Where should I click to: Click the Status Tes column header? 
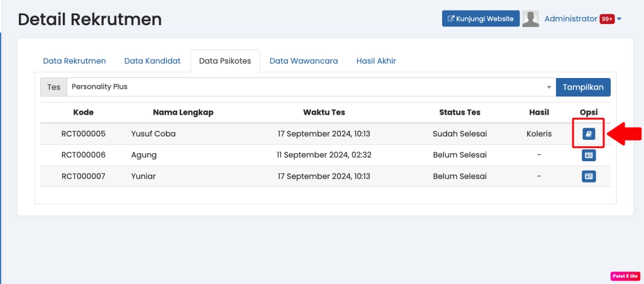coord(460,113)
